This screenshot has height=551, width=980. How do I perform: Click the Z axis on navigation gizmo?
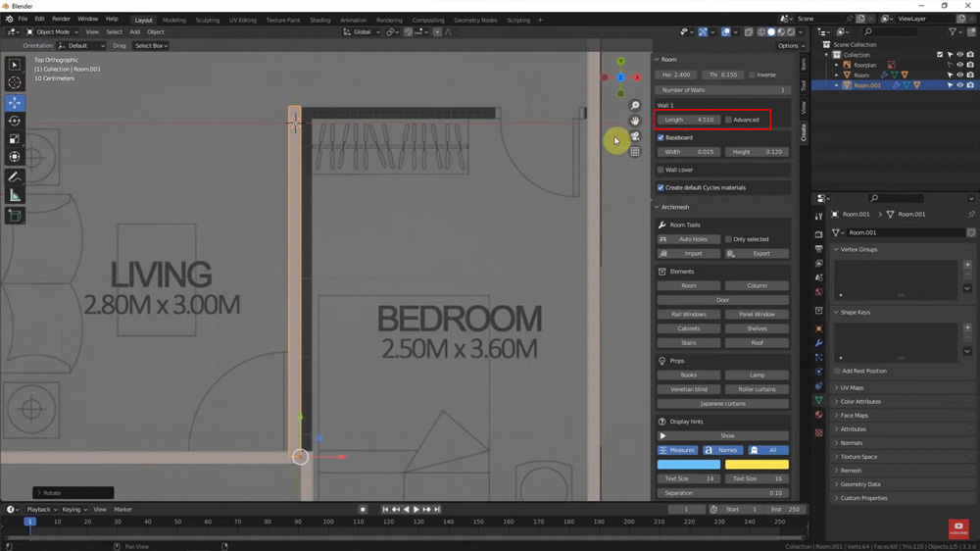click(620, 77)
